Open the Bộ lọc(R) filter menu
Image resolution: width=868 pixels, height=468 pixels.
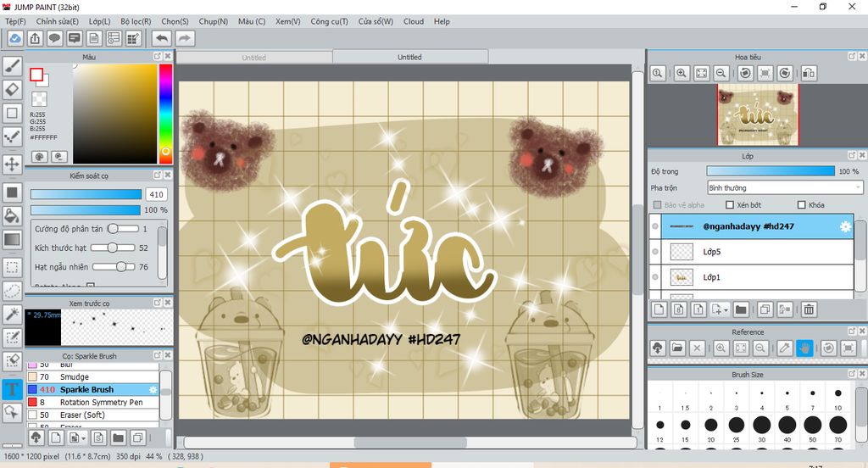coord(136,21)
